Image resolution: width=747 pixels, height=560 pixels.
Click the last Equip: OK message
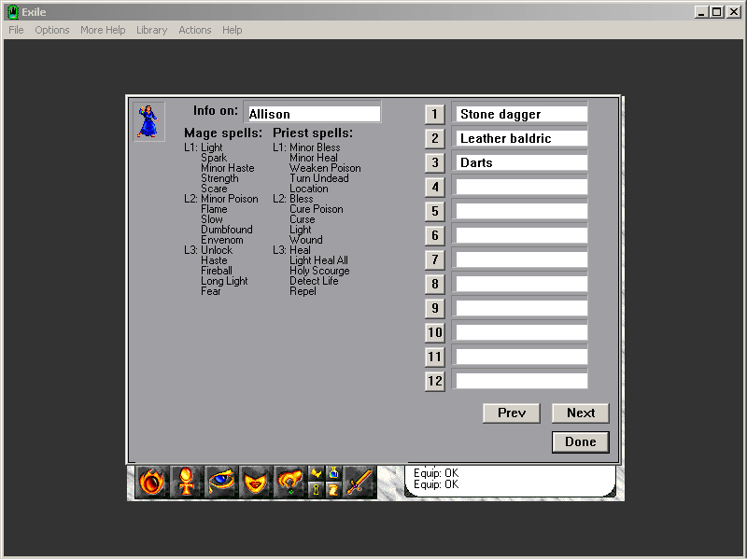[x=436, y=484]
